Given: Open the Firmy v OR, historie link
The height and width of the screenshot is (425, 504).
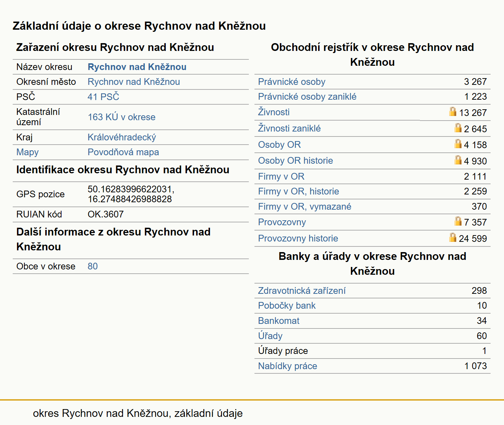Looking at the screenshot, I should coord(299,191).
